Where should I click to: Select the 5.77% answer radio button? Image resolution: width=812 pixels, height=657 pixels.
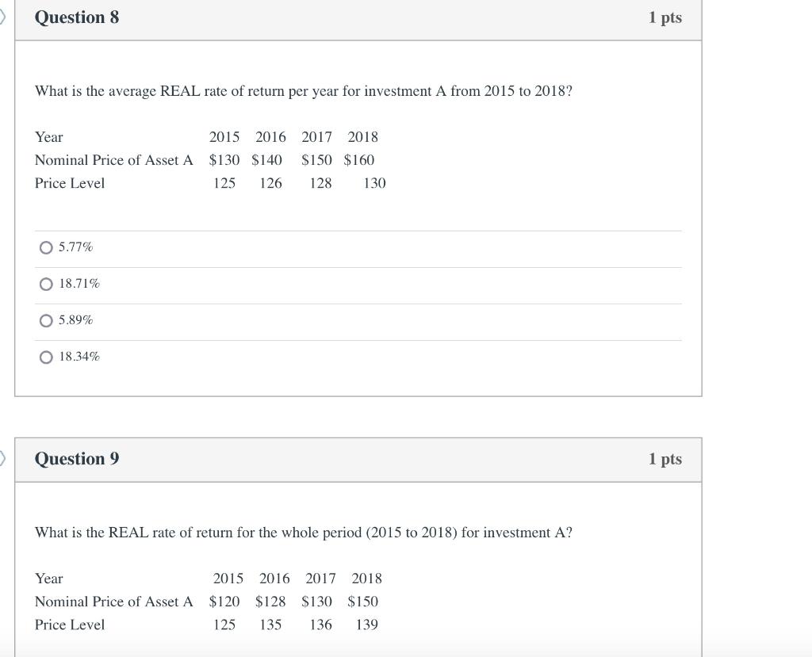[47, 247]
